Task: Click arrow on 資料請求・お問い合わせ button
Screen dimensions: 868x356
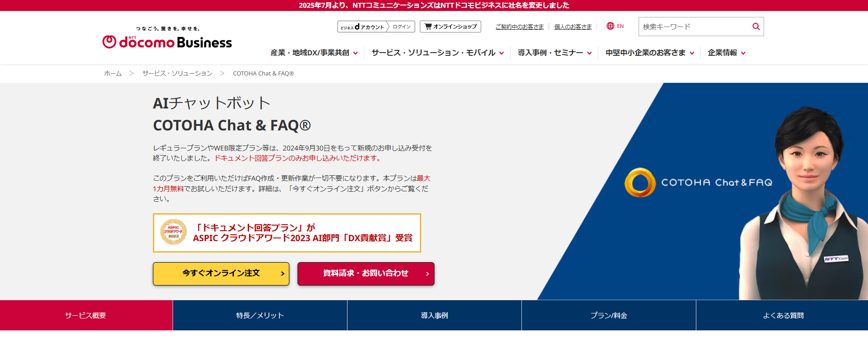Action: pos(428,274)
